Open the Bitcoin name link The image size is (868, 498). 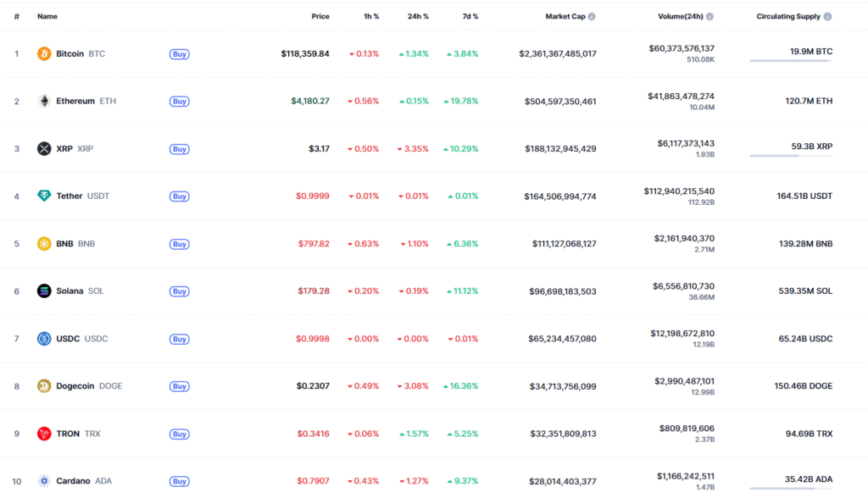pos(70,53)
